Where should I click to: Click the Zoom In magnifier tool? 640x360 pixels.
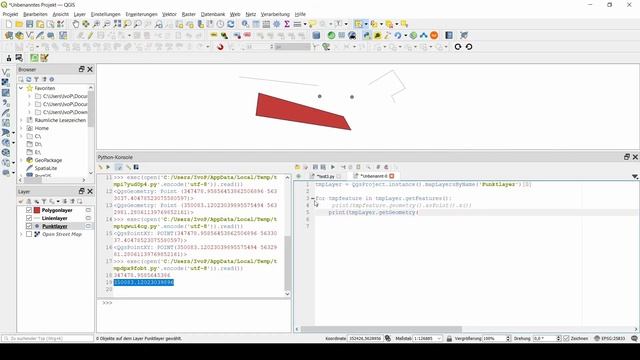click(96, 24)
